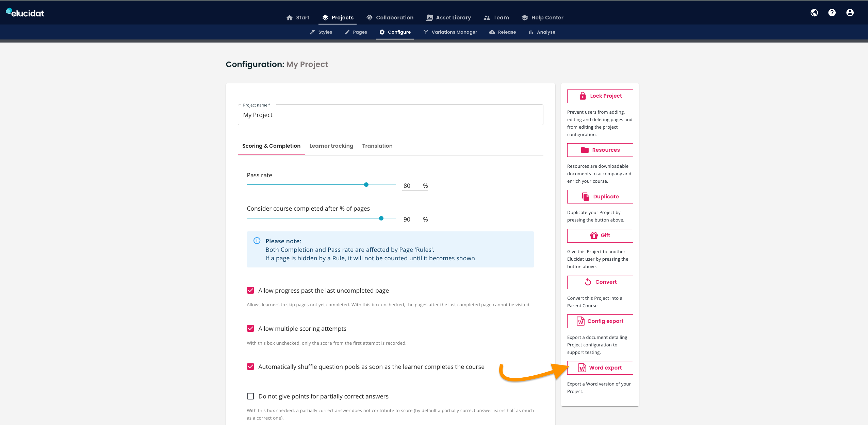Click the Gift button label
The height and width of the screenshot is (425, 868).
tap(605, 235)
